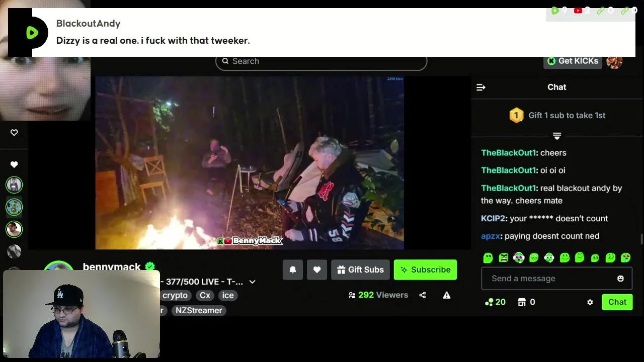Image resolution: width=644 pixels, height=362 pixels.
Task: Open the user profile avatar menu
Action: [615, 61]
